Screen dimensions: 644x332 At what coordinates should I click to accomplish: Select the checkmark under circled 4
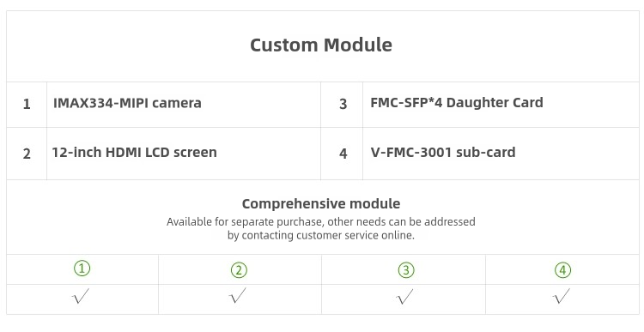pyautogui.click(x=562, y=296)
